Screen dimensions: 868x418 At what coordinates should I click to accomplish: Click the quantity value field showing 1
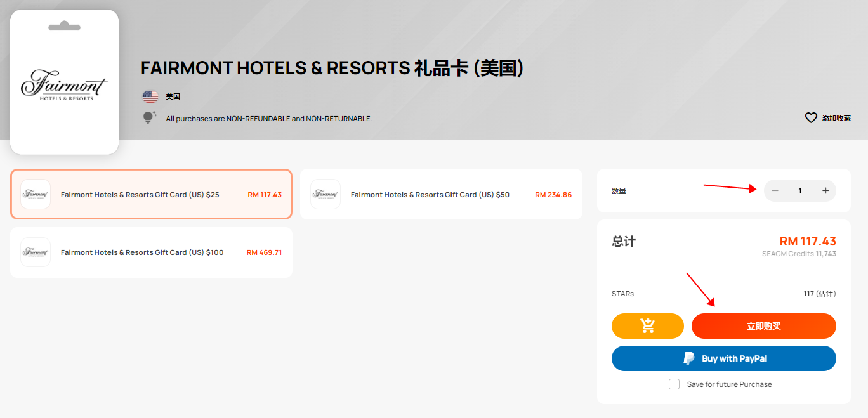[800, 191]
